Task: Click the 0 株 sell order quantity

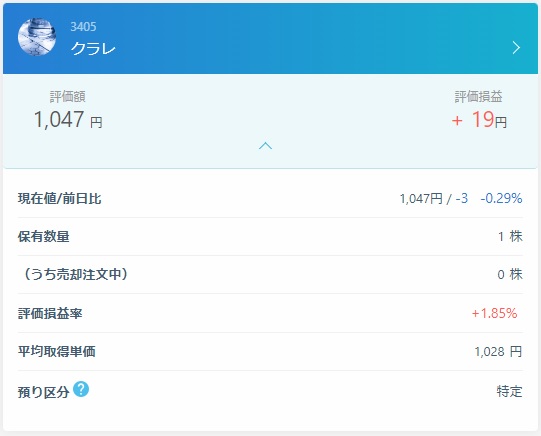Action: click(x=510, y=275)
